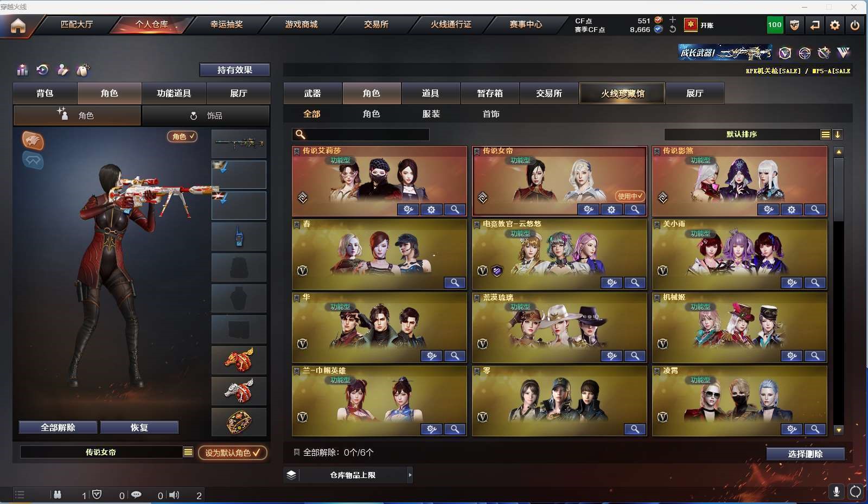Click the 全部解除 button
Screen dimensions: 868x504
click(x=58, y=428)
